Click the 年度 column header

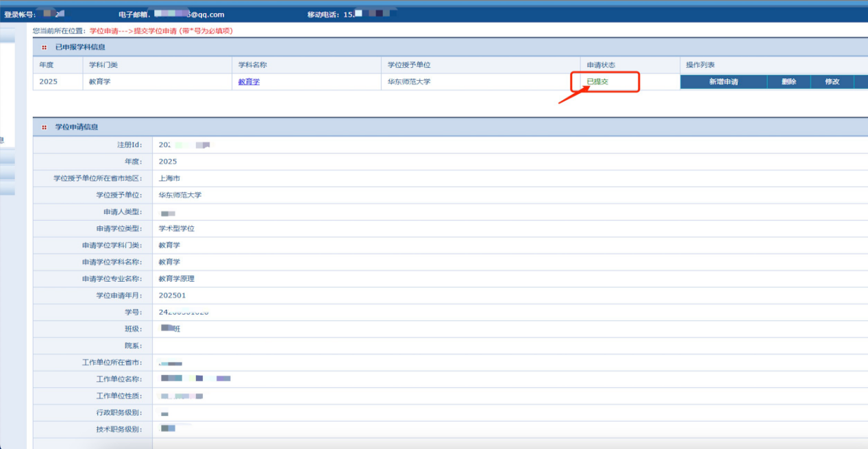click(47, 64)
